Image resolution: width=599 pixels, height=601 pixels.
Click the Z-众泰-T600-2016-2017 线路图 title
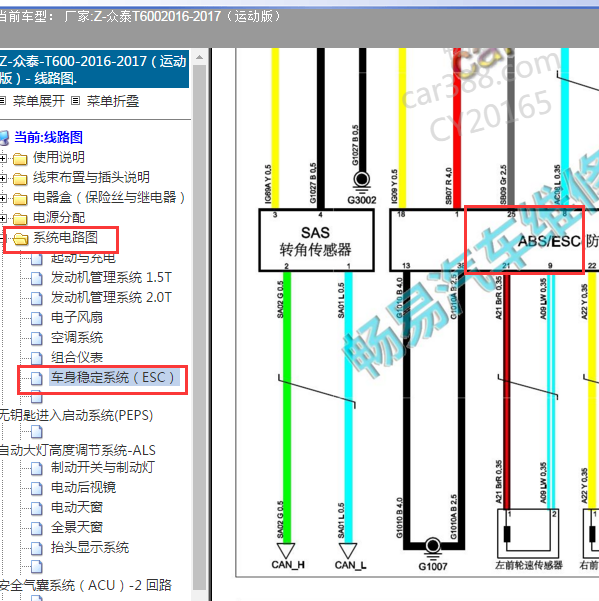pos(93,70)
